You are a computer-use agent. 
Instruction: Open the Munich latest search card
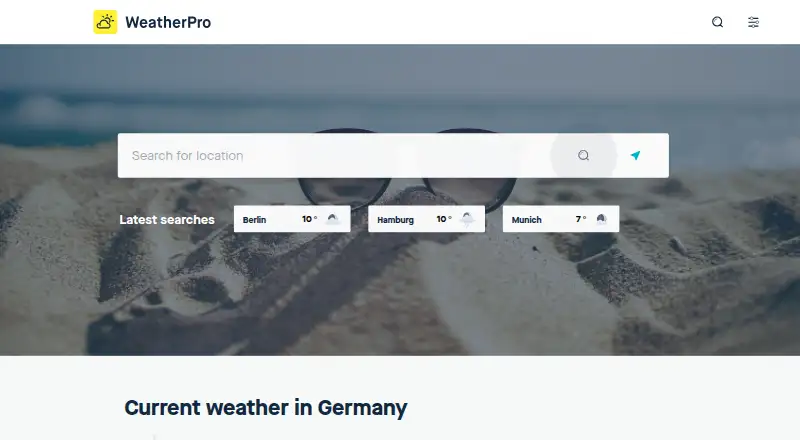pos(561,219)
